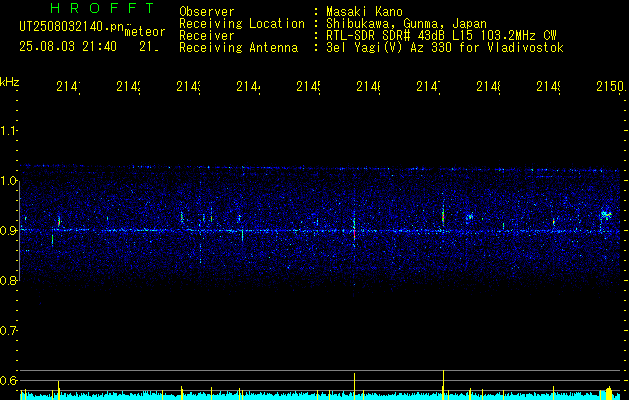Click the tallest yellow power spike near 2147
This screenshot has width=629, height=400.
point(443,384)
